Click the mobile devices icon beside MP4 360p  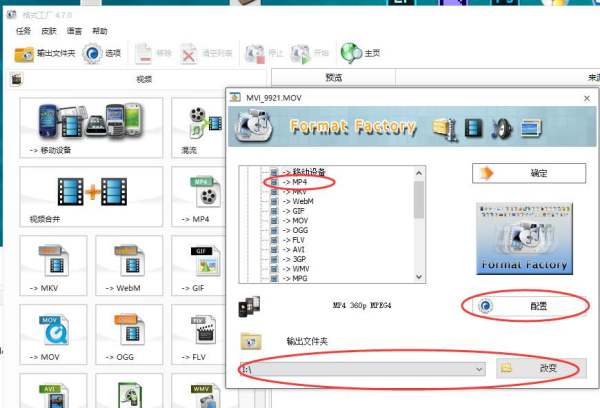[249, 306]
